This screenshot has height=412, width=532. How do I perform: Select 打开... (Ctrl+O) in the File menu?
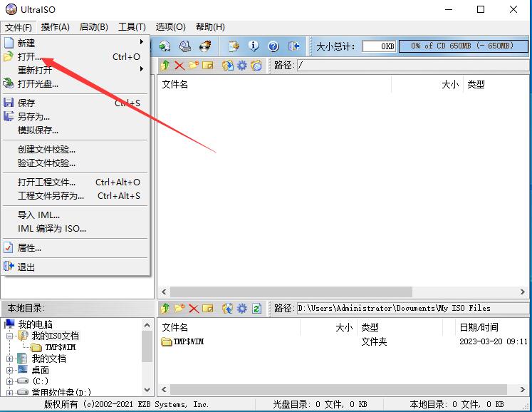pyautogui.click(x=75, y=57)
